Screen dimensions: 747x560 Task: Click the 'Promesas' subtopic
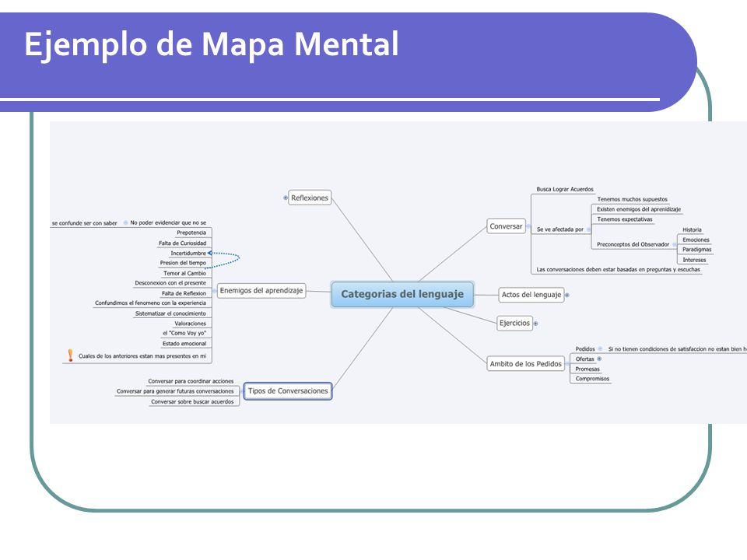pos(587,369)
